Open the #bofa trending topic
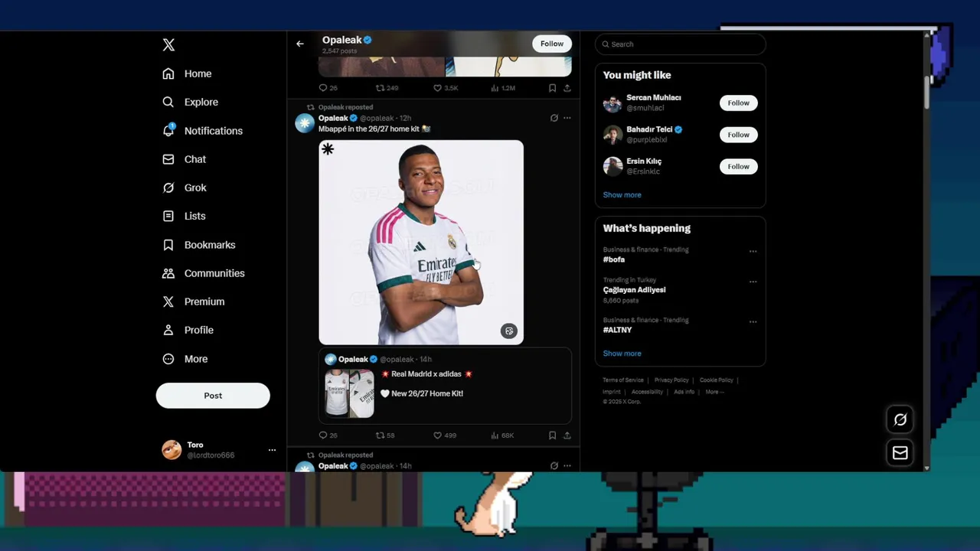 pos(614,259)
